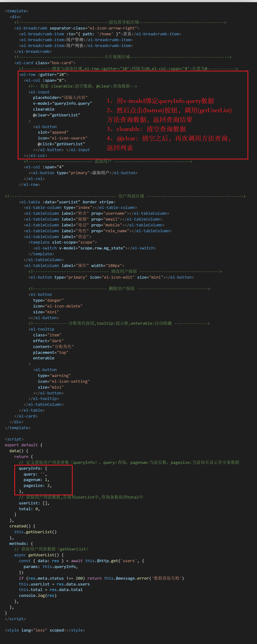
Task: Click the content="分配角色" attribute line
Action: click(x=53, y=347)
